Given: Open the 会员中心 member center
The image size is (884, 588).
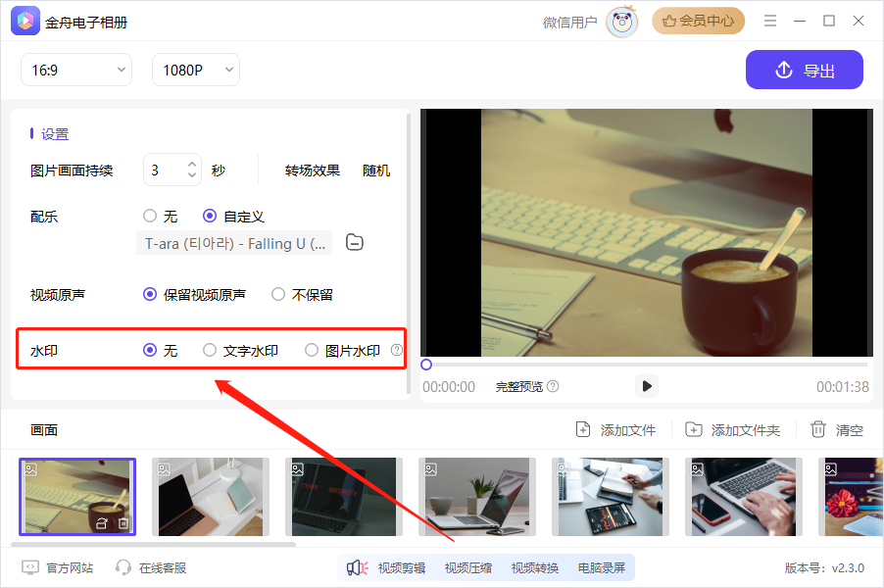Looking at the screenshot, I should pyautogui.click(x=698, y=21).
